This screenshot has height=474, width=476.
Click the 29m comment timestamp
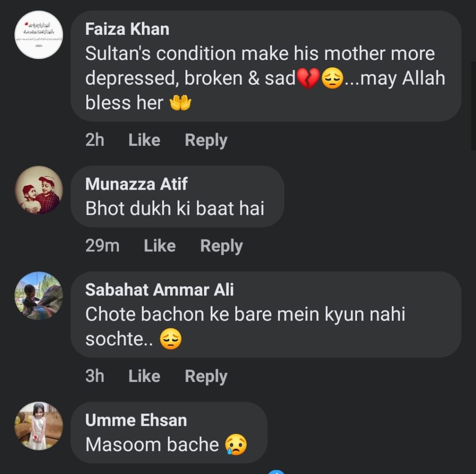click(x=102, y=246)
